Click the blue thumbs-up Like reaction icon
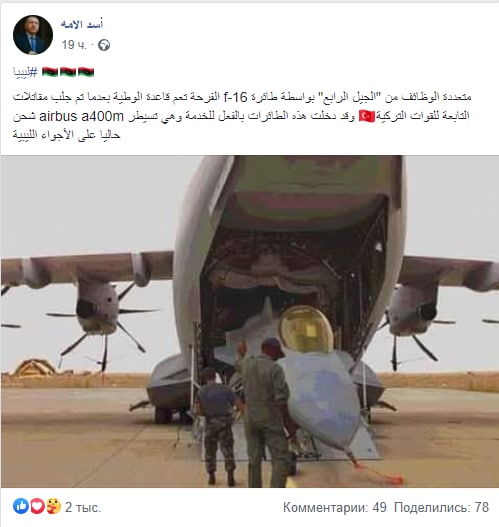 pyautogui.click(x=21, y=506)
